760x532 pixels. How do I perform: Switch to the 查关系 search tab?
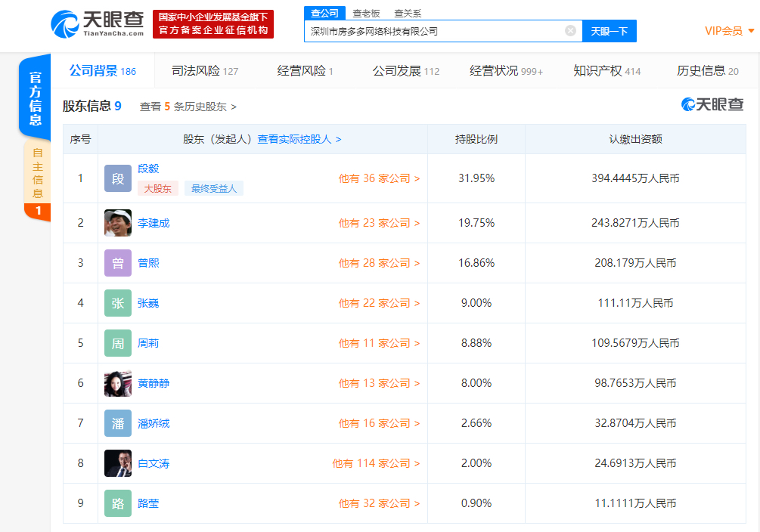(408, 14)
